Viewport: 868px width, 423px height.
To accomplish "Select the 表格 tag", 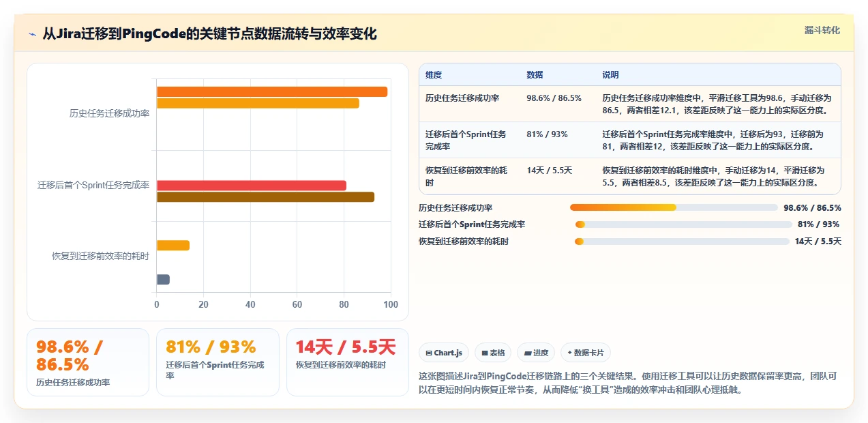I will pos(493,353).
